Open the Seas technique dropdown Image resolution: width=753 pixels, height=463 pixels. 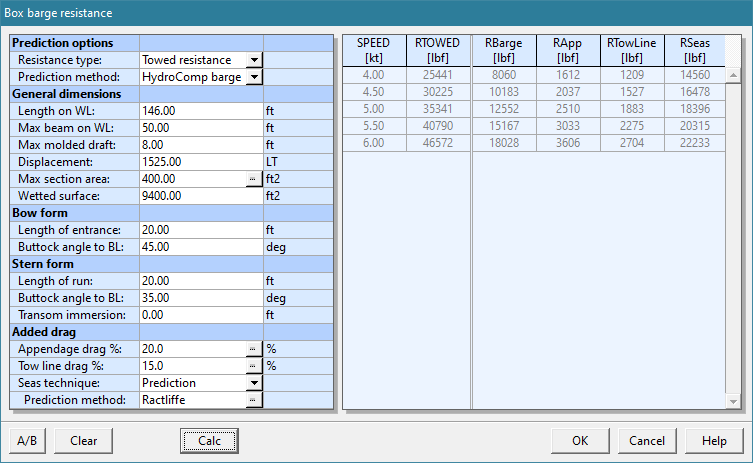pos(254,383)
